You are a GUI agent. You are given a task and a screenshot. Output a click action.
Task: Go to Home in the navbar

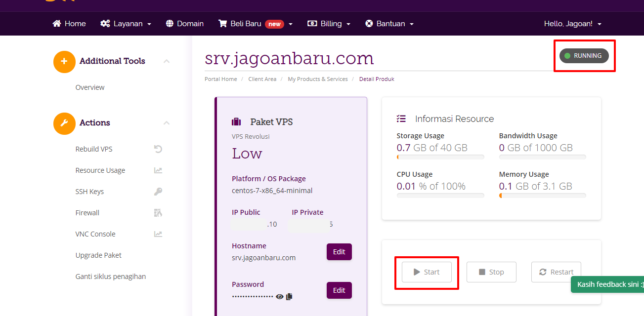point(69,24)
